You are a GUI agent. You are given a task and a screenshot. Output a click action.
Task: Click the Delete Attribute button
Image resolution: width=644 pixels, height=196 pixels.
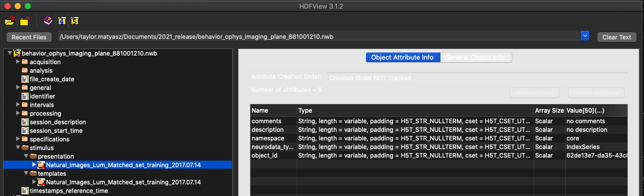coord(596,92)
